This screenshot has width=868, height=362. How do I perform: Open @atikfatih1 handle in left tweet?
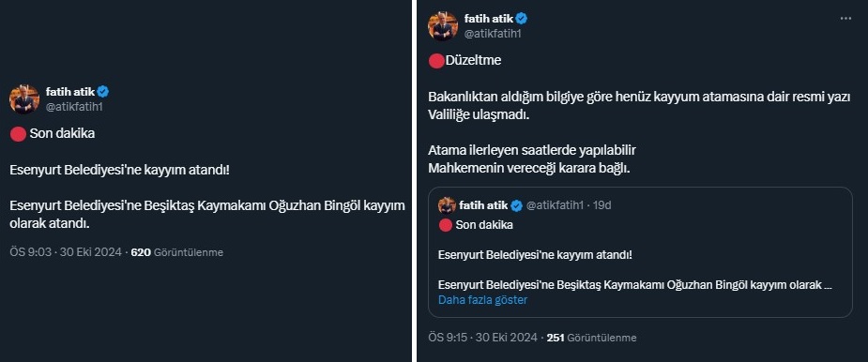pos(74,107)
